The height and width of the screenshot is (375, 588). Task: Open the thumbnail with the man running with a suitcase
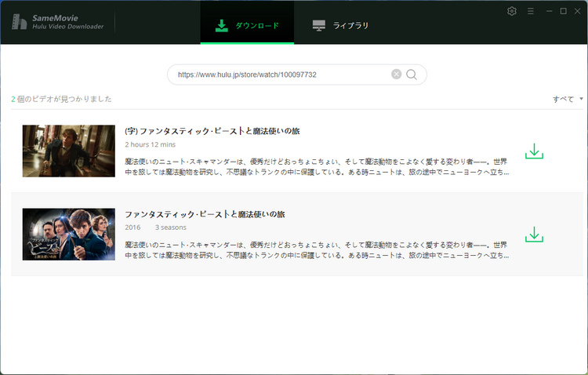pyautogui.click(x=69, y=151)
